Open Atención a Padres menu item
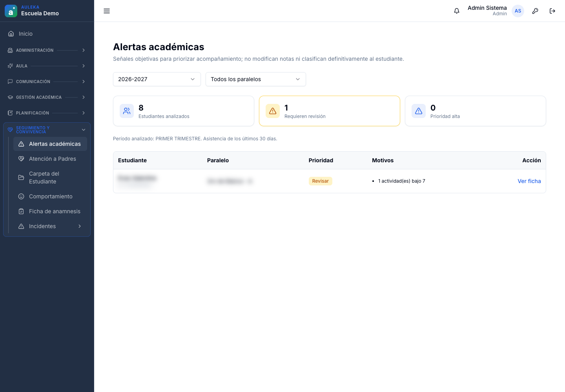Viewport: 565px width, 392px height. pyautogui.click(x=50, y=159)
